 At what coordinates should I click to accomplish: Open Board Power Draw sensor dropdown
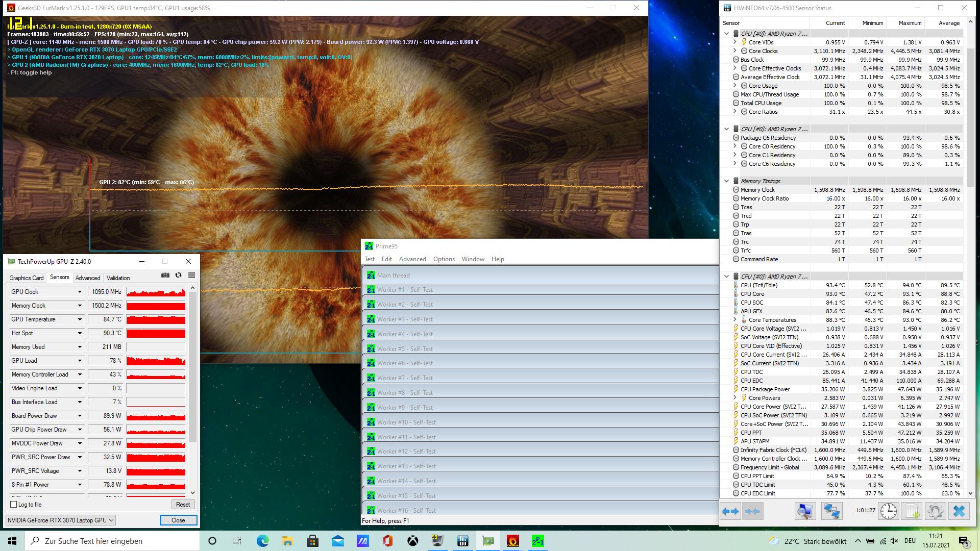click(80, 416)
